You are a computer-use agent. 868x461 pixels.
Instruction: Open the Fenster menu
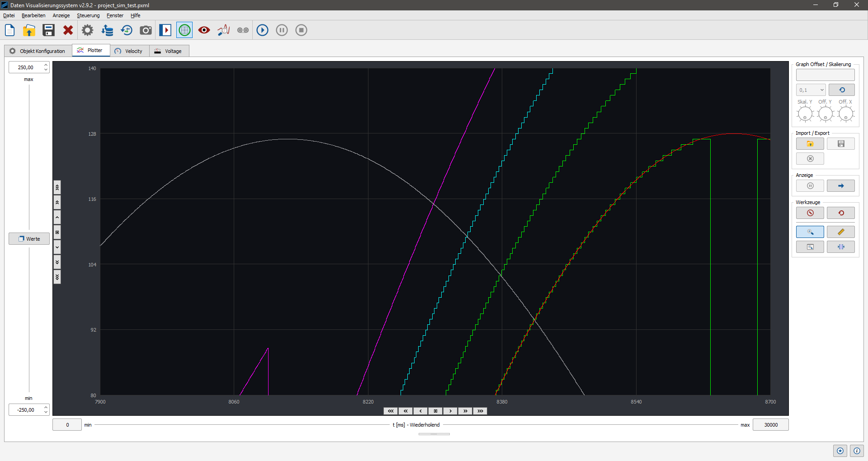115,15
